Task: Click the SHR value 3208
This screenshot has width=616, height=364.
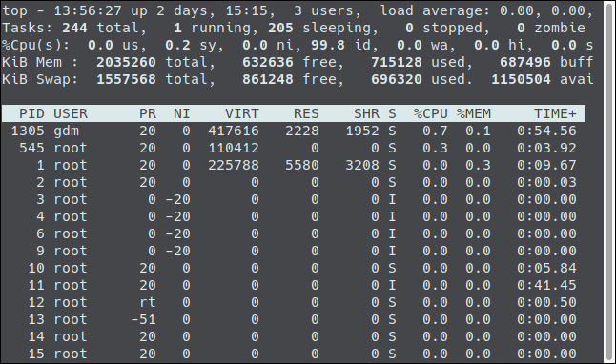Action: coord(362,165)
